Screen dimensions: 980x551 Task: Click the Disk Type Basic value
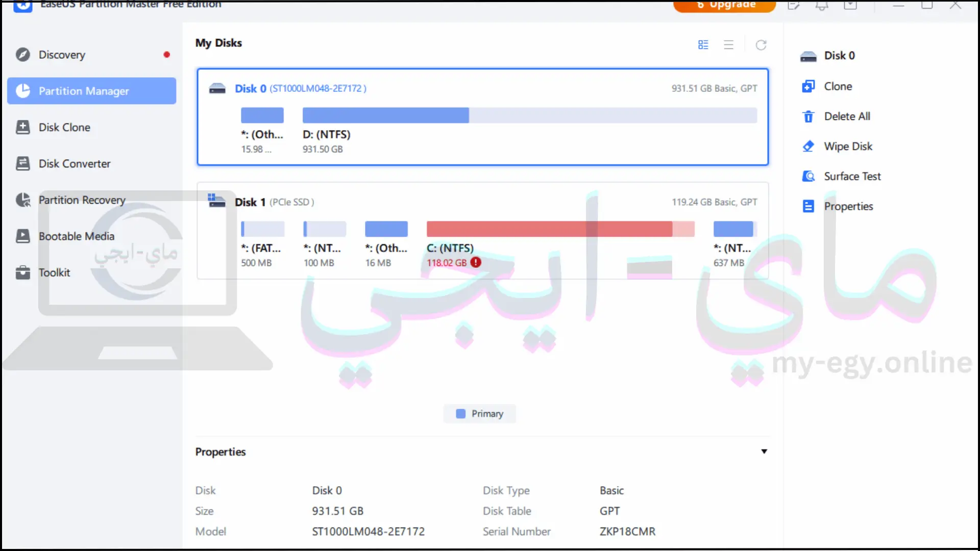(x=611, y=491)
